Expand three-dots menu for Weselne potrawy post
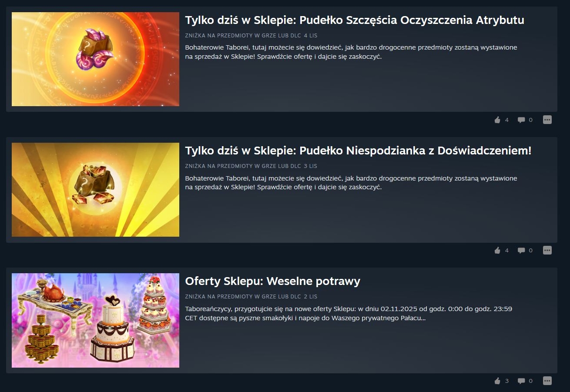The width and height of the screenshot is (570, 392). pos(547,381)
